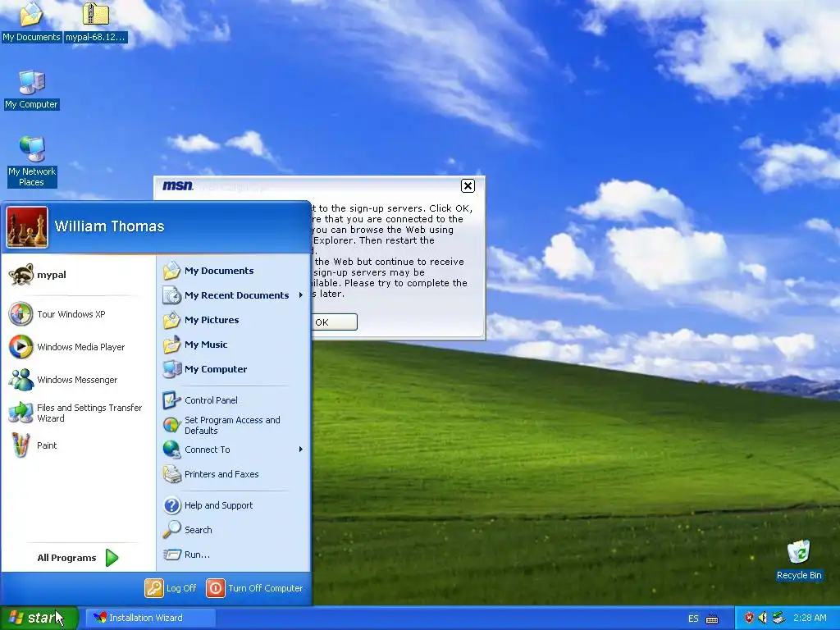Open Windows Messenger icon
Image resolution: width=840 pixels, height=630 pixels.
pos(21,380)
